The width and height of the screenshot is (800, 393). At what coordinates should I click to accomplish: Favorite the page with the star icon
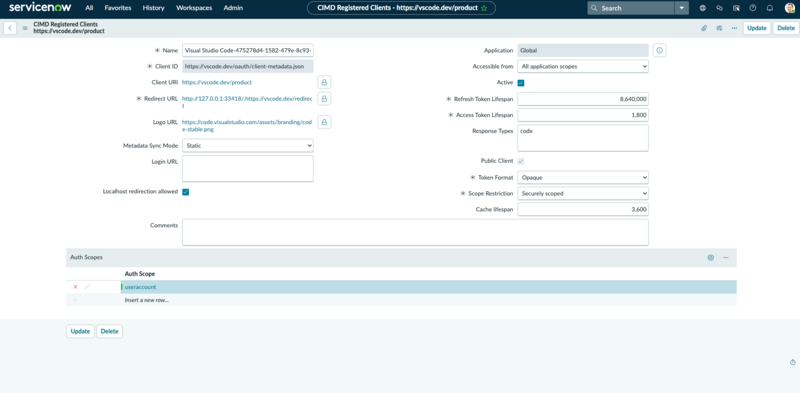point(484,8)
